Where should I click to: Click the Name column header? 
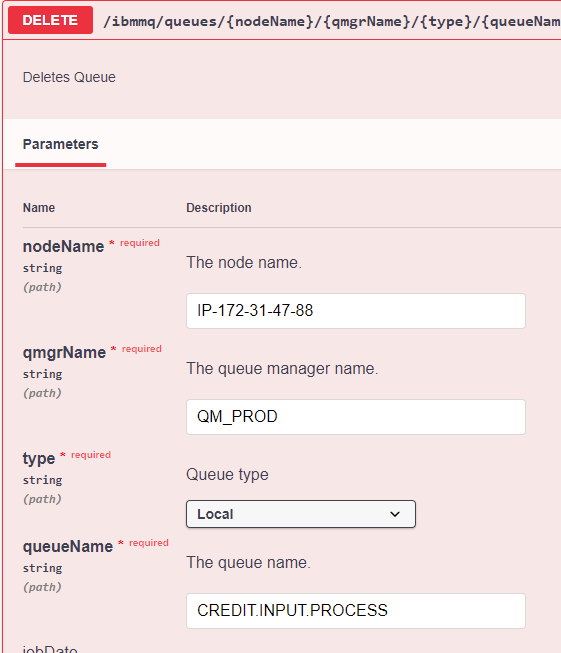point(39,207)
